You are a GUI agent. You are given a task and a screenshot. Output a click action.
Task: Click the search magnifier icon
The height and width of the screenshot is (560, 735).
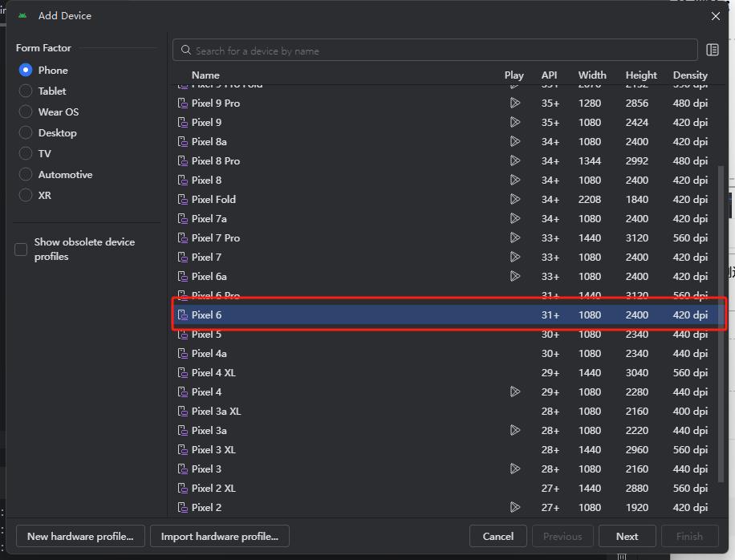pos(185,51)
